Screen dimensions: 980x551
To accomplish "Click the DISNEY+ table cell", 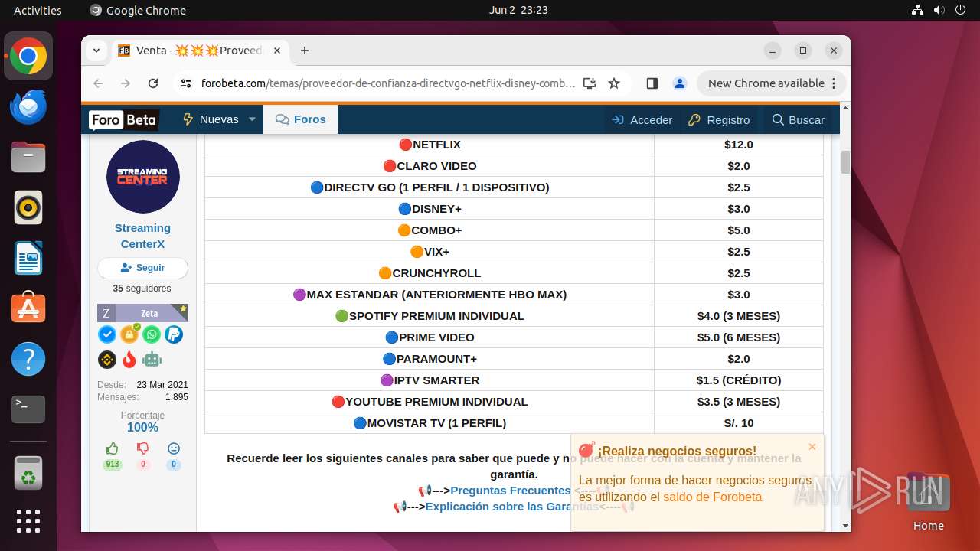I will click(430, 209).
